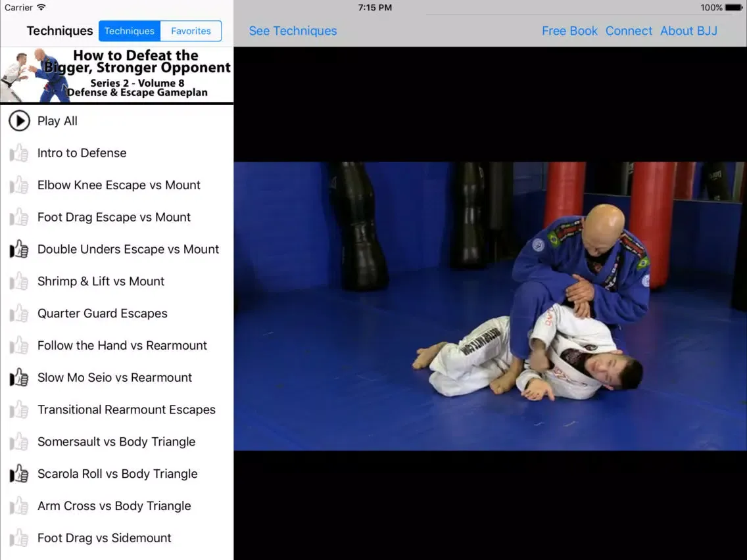747x560 pixels.
Task: Select Foot Drag vs Sidemount row
Action: [117, 538]
